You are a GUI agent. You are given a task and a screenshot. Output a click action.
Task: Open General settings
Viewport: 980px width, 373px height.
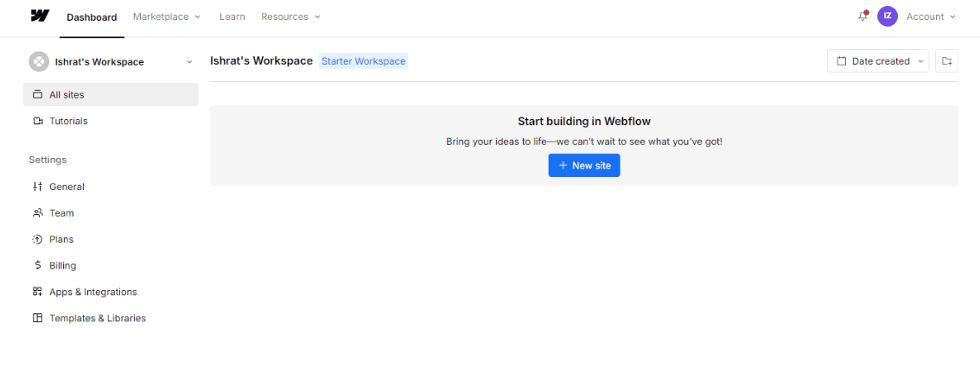(111, 186)
